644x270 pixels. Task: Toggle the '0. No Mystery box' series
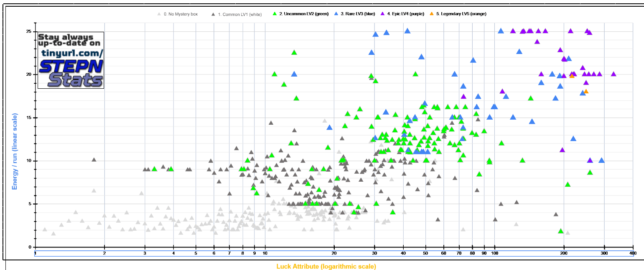click(181, 14)
